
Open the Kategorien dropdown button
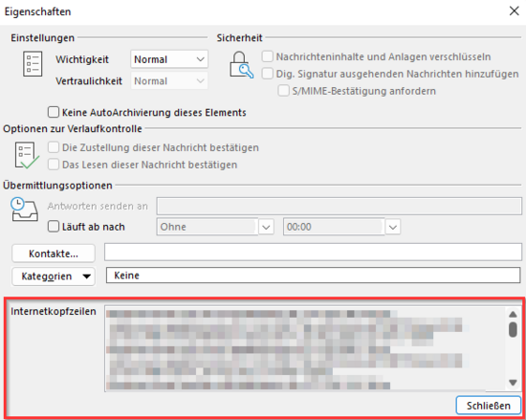(54, 276)
